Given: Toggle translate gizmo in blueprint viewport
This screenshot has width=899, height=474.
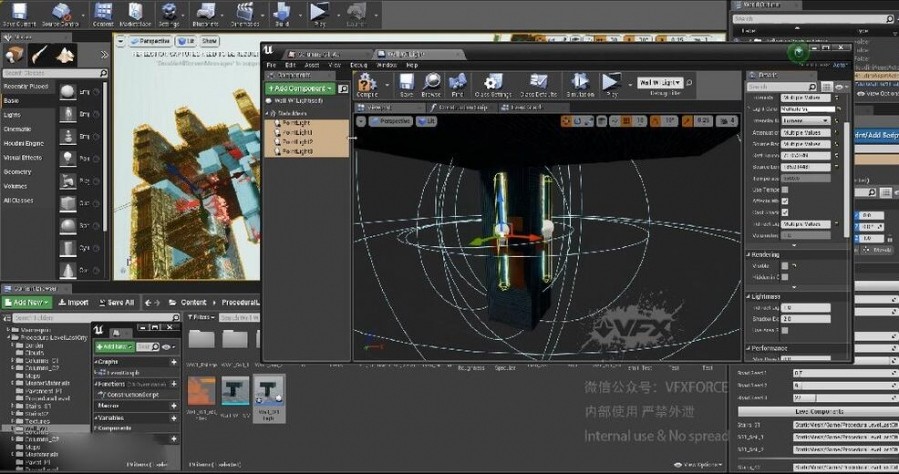Looking at the screenshot, I should click(x=566, y=121).
